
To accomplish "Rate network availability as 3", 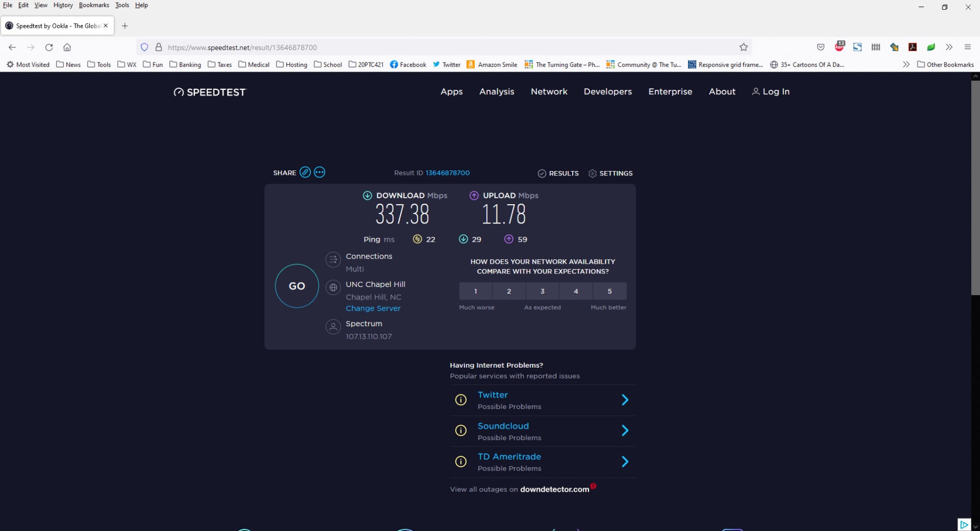I will pos(542,291).
